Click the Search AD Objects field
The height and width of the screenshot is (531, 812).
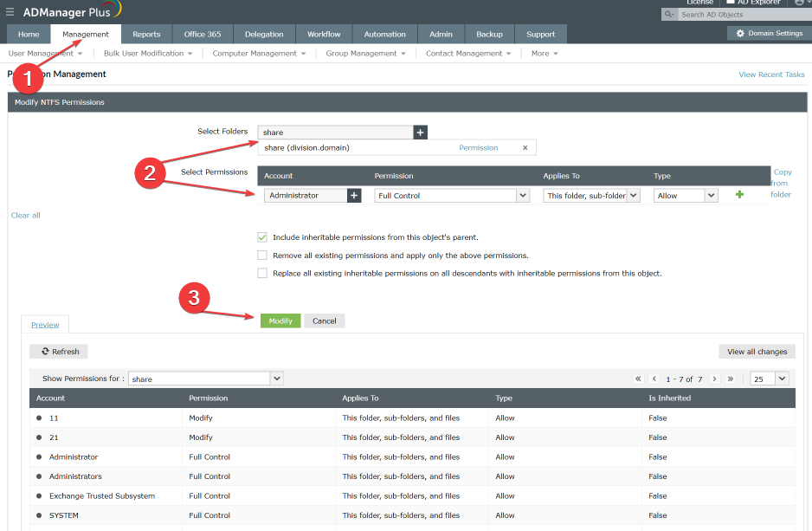pos(745,15)
